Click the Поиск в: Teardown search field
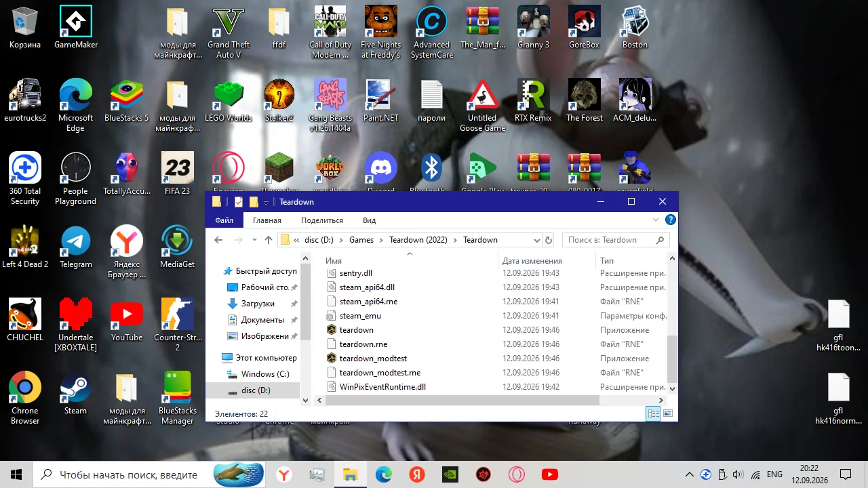Viewport: 868px width, 488px height. click(x=610, y=240)
